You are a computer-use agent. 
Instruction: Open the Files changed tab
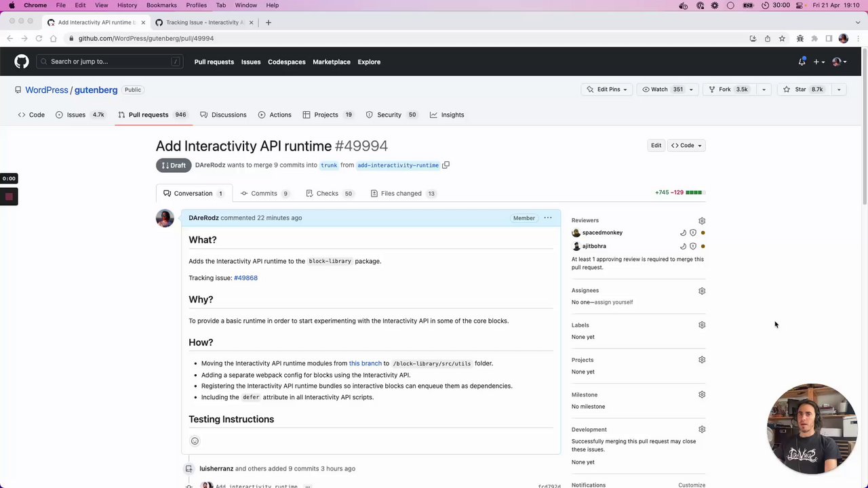click(x=403, y=193)
